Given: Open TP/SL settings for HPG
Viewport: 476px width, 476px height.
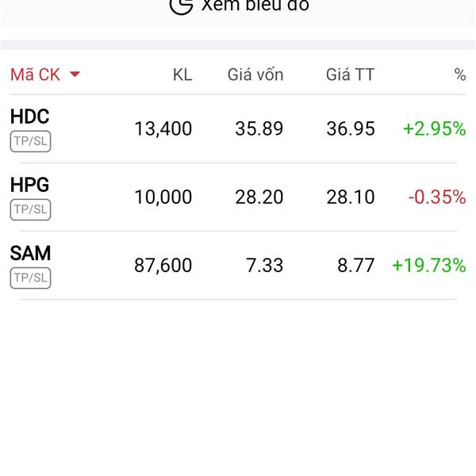Looking at the screenshot, I should pos(30,209).
